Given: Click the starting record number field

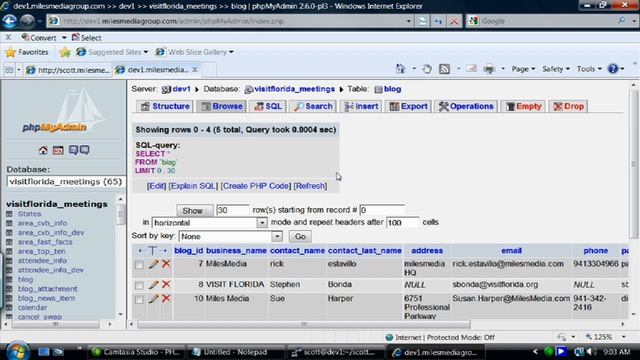Looking at the screenshot, I should pos(382,210).
